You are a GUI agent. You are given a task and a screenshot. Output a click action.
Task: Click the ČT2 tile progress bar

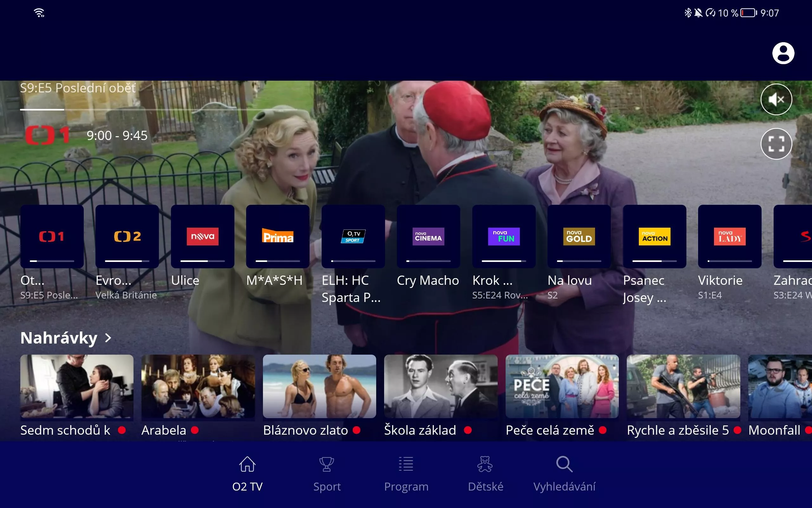point(127,261)
